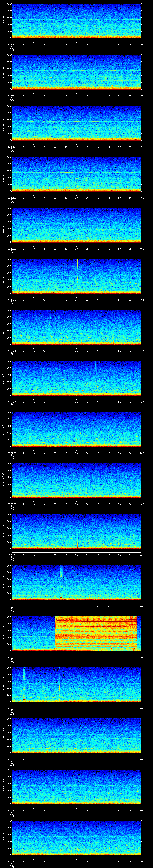
Task: Select the 22:25:00 timestamp label
Action: [12, 606]
